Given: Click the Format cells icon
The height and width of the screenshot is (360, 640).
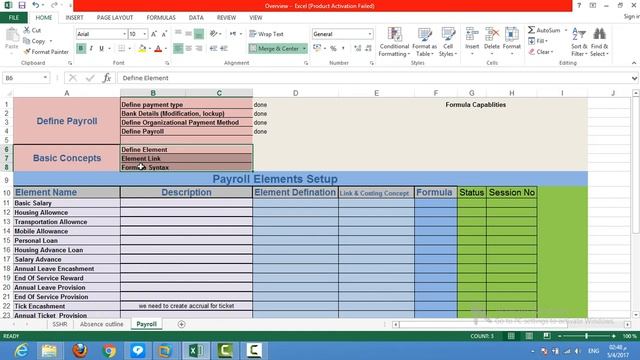Looking at the screenshot, I should coord(511,34).
